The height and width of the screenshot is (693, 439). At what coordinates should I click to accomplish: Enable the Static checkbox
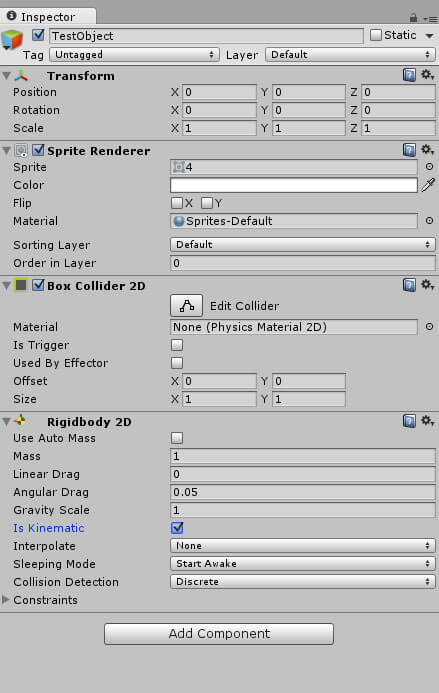click(x=376, y=35)
